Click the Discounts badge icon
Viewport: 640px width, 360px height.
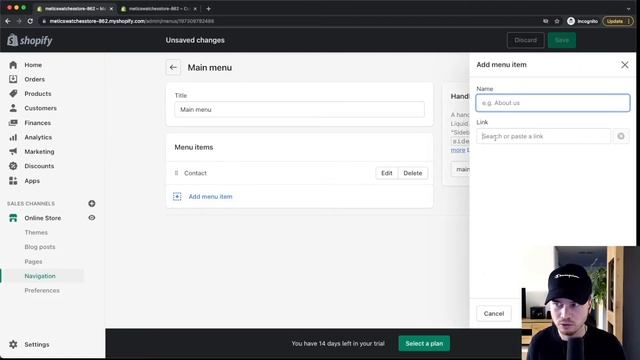(x=13, y=166)
